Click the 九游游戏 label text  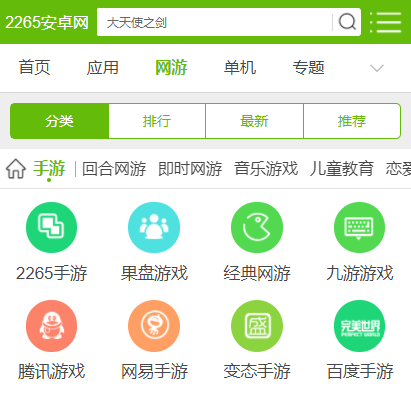[360, 273]
